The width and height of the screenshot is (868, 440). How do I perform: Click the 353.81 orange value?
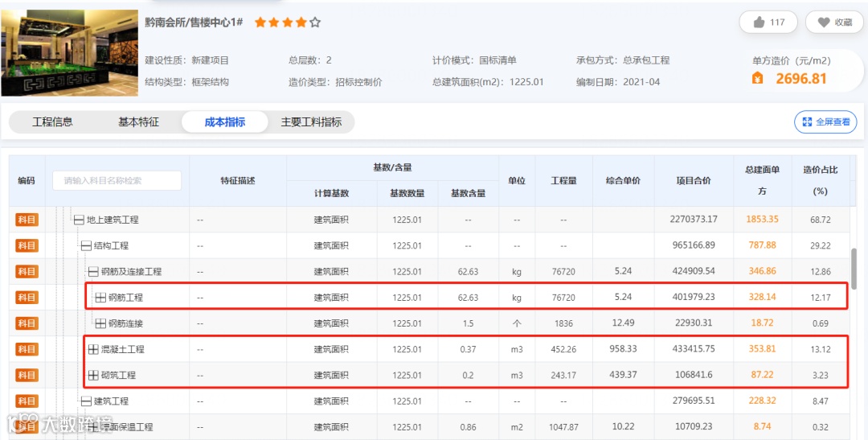pos(762,349)
